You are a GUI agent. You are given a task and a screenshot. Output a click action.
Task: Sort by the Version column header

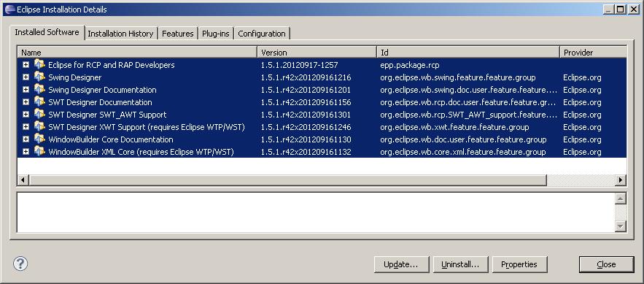(317, 52)
